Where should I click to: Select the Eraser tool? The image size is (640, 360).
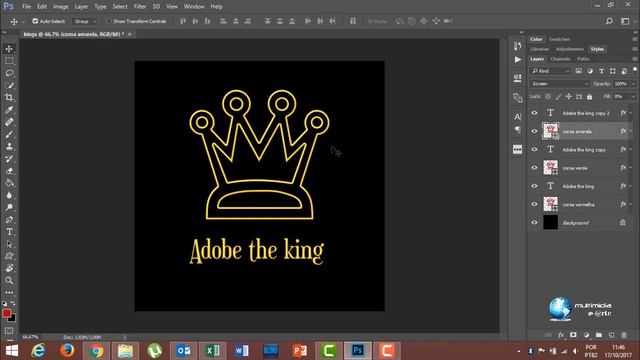pyautogui.click(x=9, y=171)
